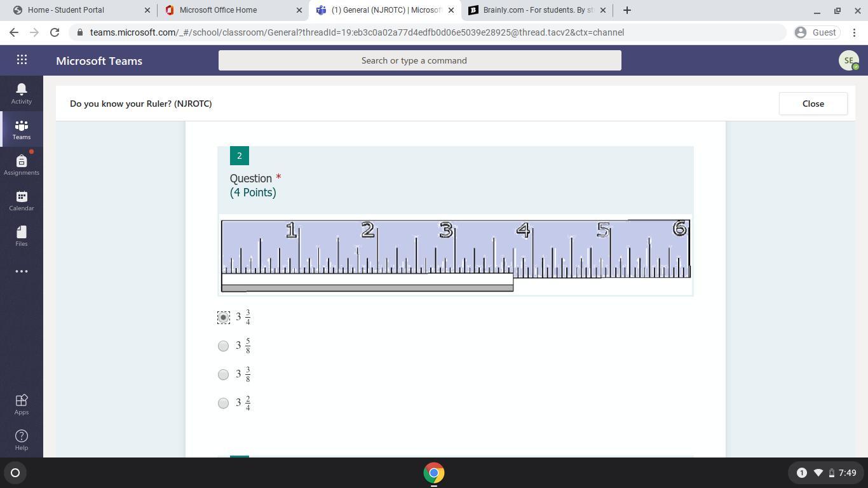Image resolution: width=868 pixels, height=488 pixels.
Task: Open Assignments in the sidebar
Action: pos(22,165)
